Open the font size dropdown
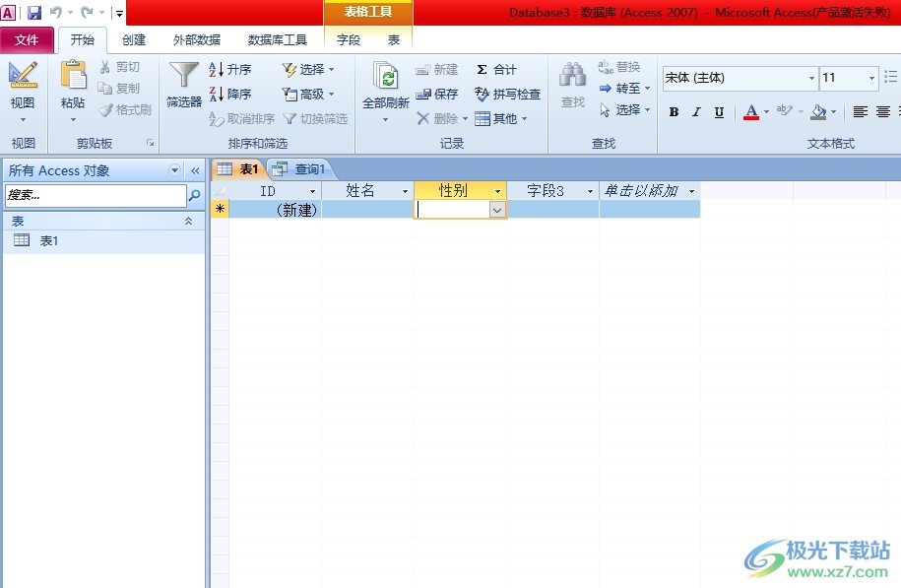901x588 pixels. [871, 78]
